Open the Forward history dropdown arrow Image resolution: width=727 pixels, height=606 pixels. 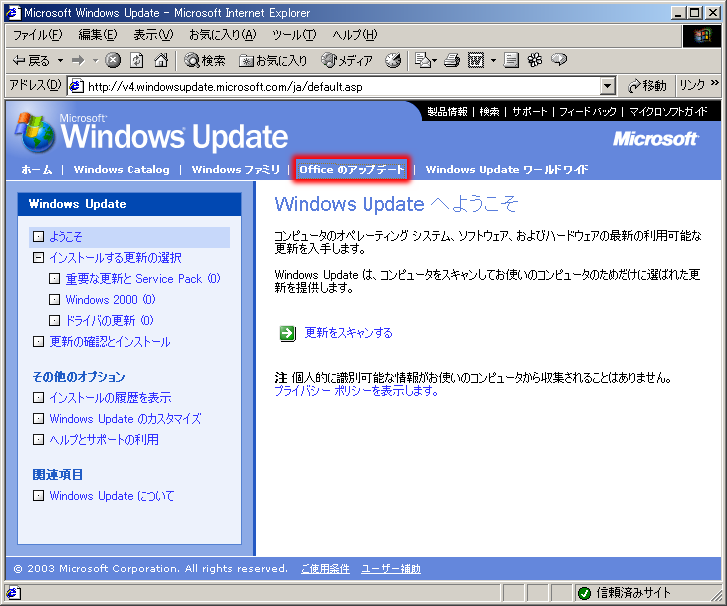pos(96,60)
